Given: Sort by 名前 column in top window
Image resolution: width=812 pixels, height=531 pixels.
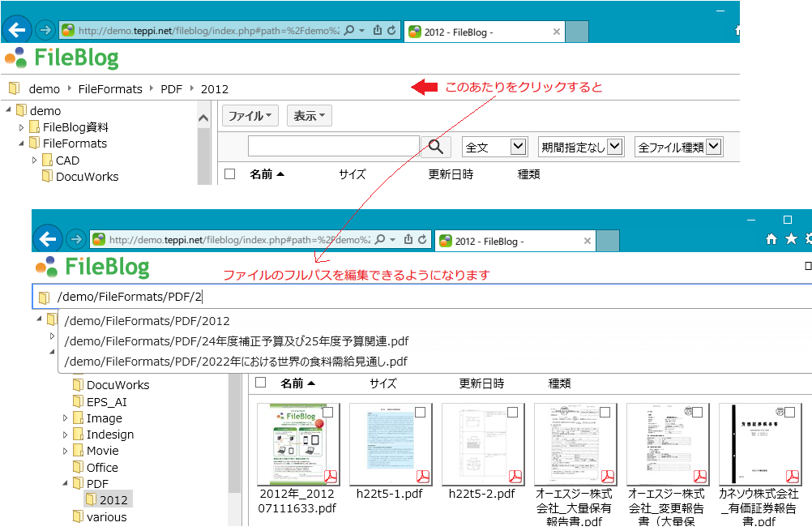Looking at the screenshot, I should pos(267,174).
